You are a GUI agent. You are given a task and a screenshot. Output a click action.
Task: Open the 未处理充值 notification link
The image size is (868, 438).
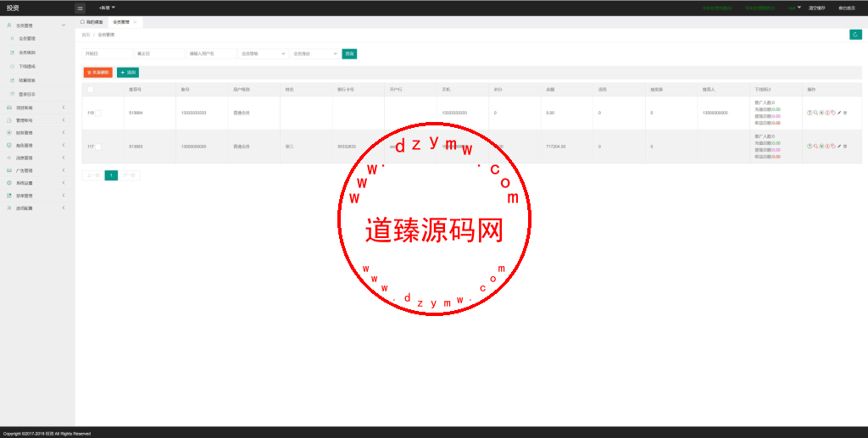[x=717, y=8]
